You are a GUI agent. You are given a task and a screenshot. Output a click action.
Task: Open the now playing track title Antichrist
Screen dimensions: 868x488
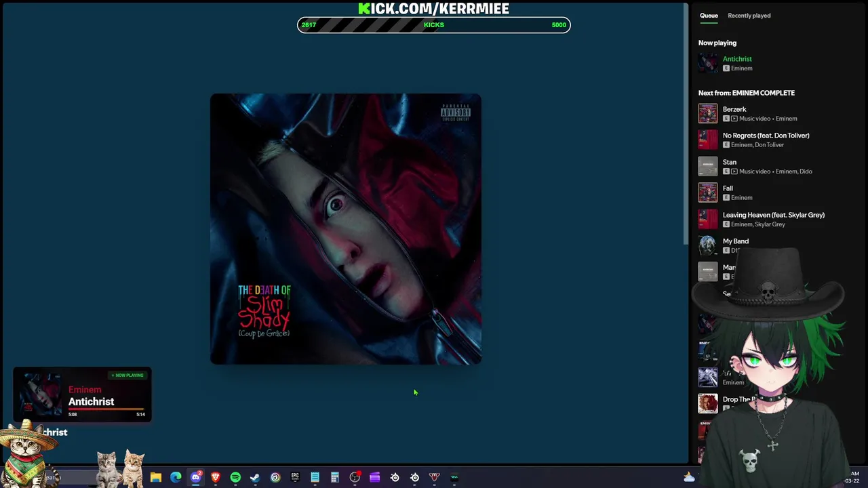[x=737, y=59]
